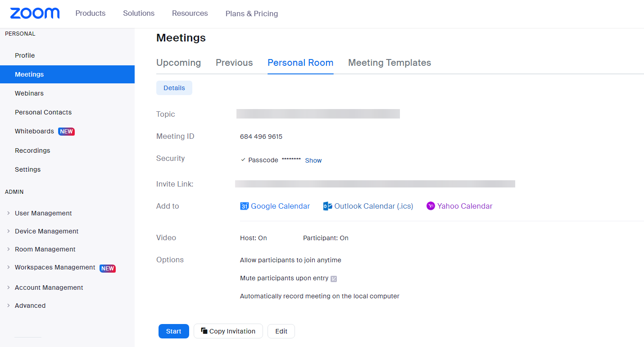Expand Device Management section

pyautogui.click(x=9, y=231)
